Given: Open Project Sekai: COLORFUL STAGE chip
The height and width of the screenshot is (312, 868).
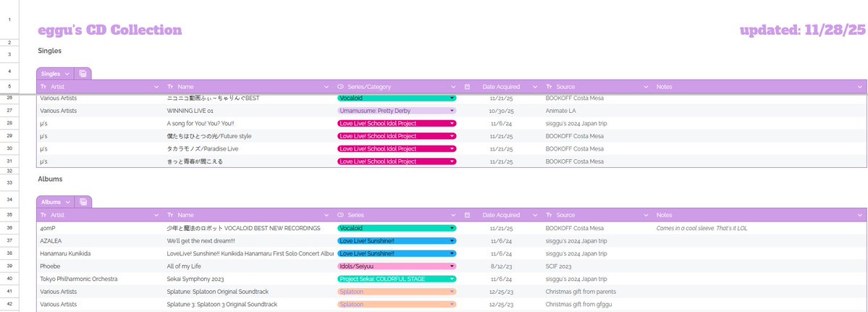Looking at the screenshot, I should 397,279.
